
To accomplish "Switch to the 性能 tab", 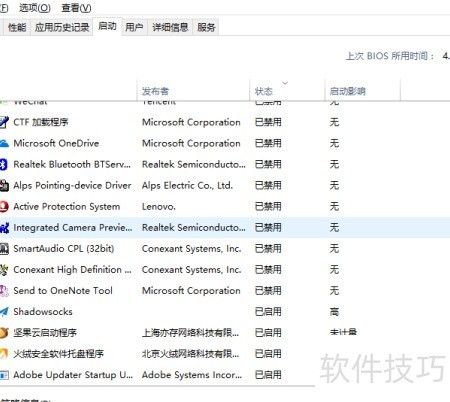I will click(x=17, y=27).
